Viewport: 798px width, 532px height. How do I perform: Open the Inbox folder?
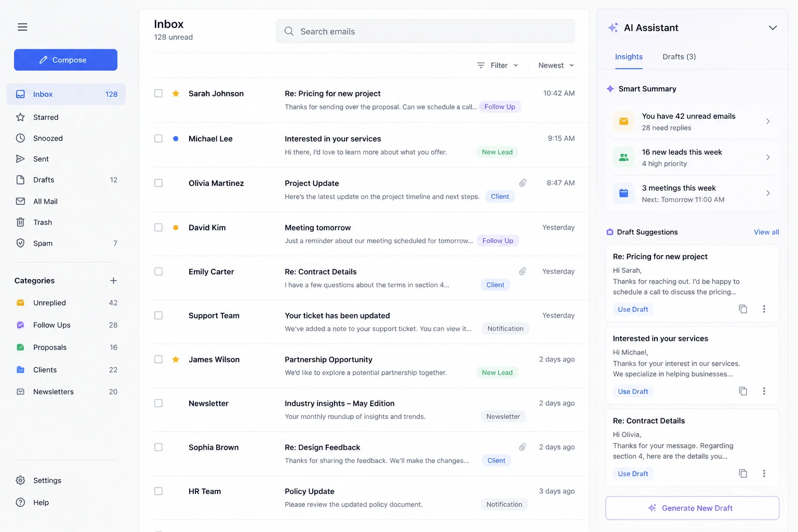tap(66, 94)
